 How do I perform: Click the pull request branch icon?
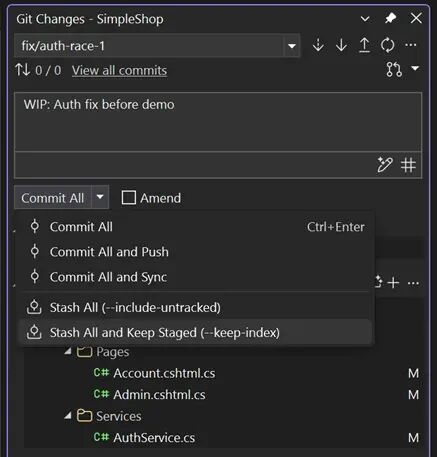[x=394, y=69]
